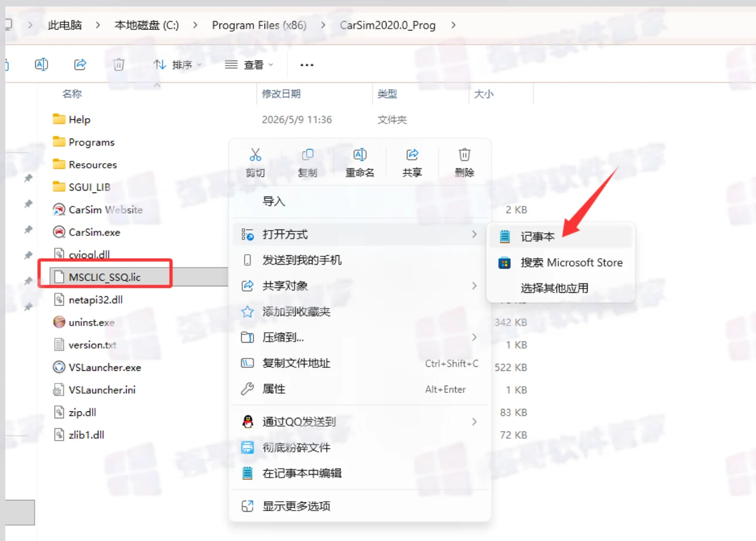Select 属性 in the context menu
The height and width of the screenshot is (541, 756).
click(360, 389)
